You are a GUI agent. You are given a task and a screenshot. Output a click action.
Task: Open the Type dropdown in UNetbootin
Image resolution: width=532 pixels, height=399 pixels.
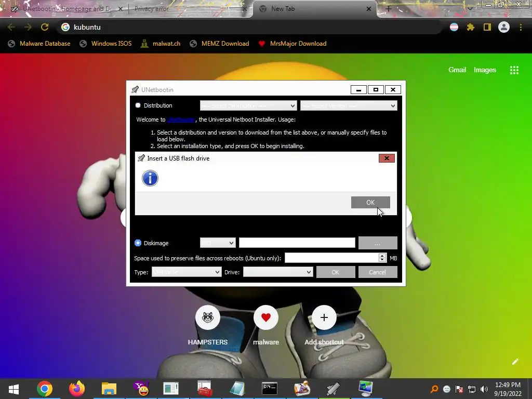[187, 272]
